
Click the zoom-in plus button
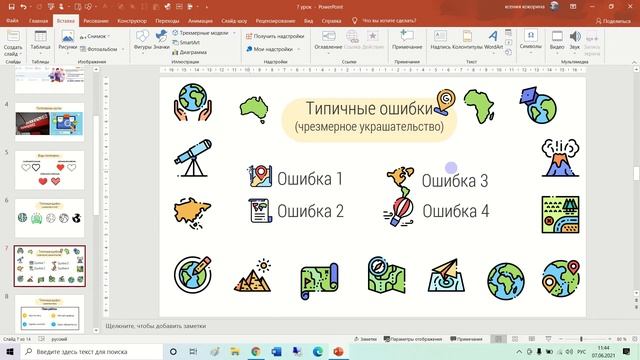pos(609,339)
